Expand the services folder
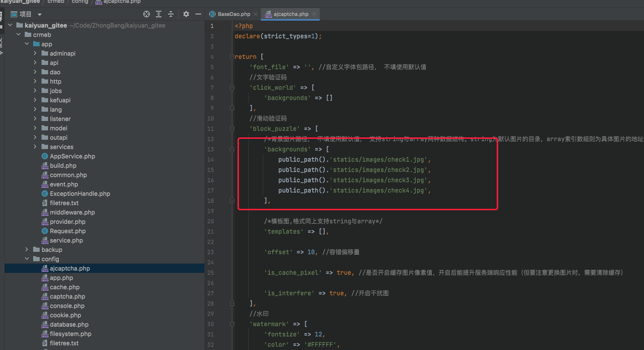 tap(35, 147)
